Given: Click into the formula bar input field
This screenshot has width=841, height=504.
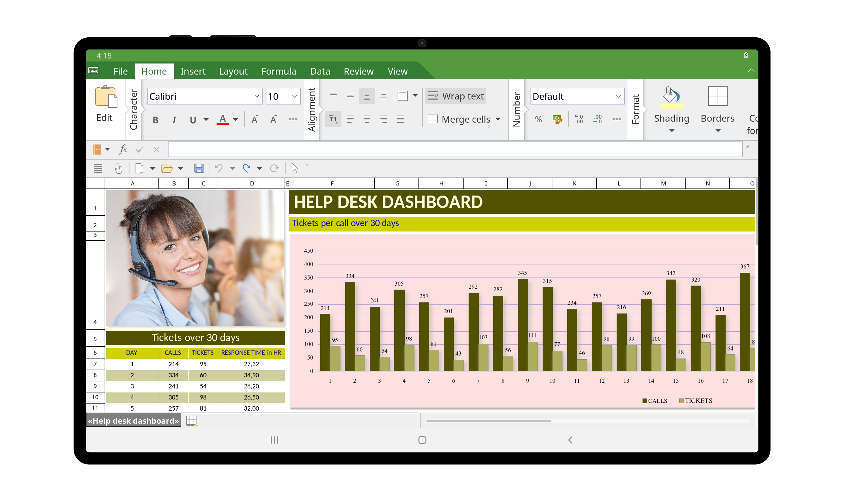Looking at the screenshot, I should [x=455, y=150].
